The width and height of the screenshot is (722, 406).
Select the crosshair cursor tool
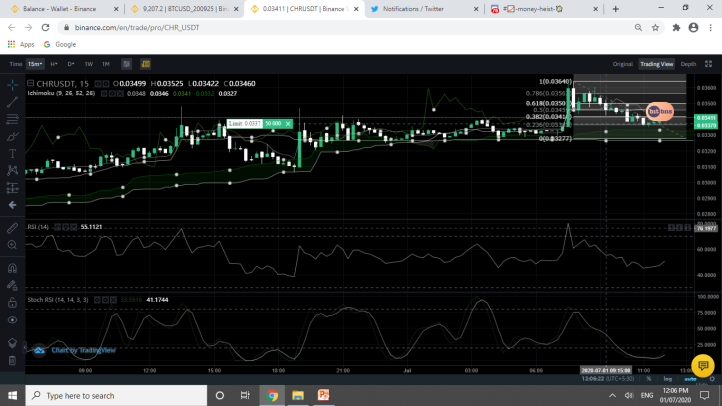(12, 85)
